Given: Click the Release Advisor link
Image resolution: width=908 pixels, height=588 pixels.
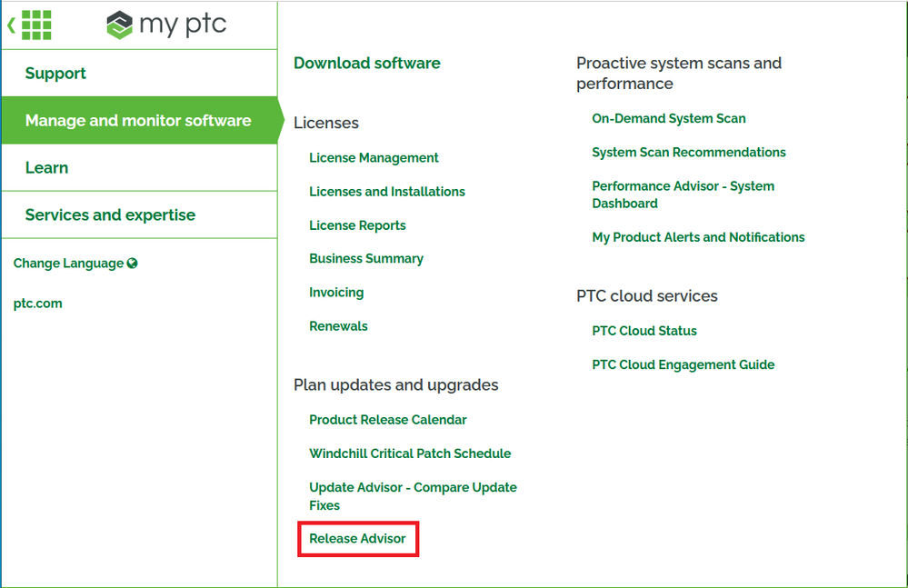Looking at the screenshot, I should [357, 539].
